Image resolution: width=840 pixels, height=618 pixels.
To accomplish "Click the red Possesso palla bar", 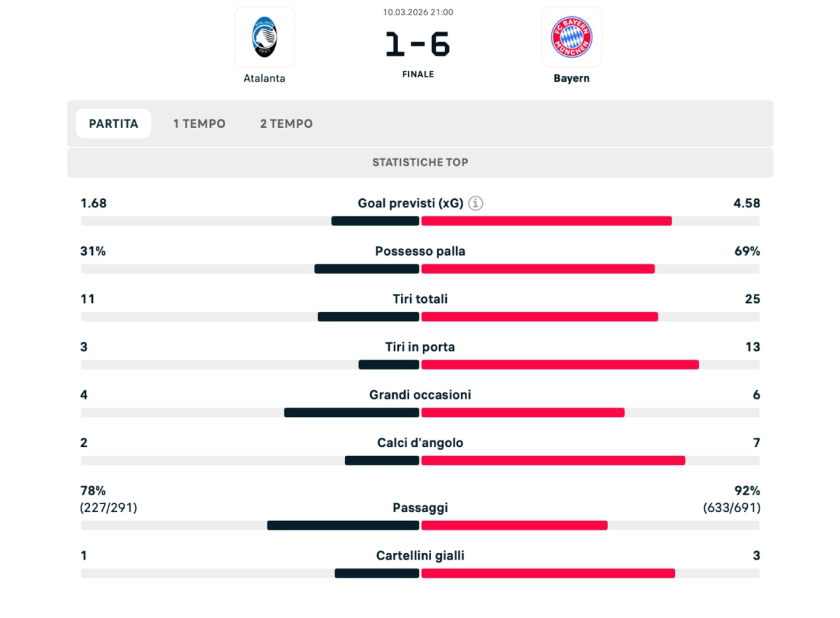I will tap(538, 269).
